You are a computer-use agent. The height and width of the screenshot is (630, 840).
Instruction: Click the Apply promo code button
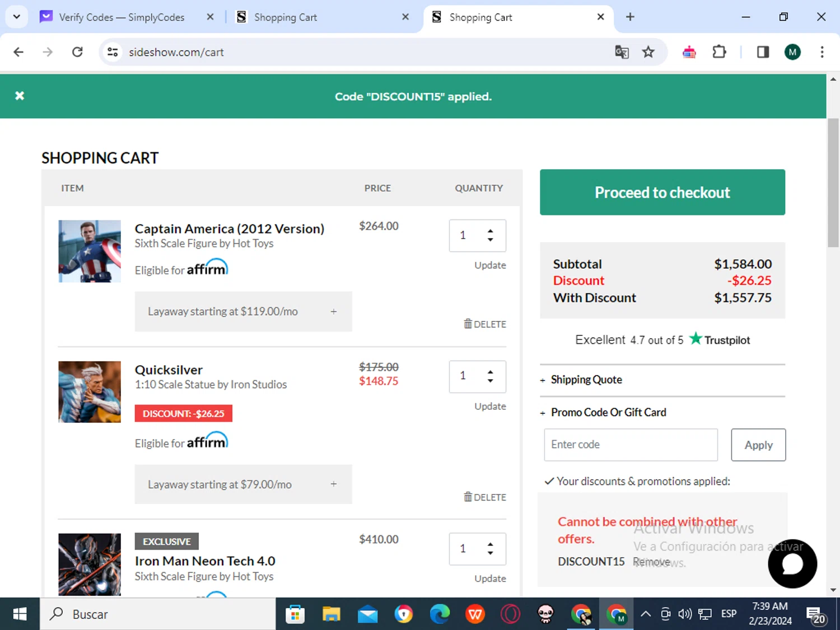tap(758, 445)
